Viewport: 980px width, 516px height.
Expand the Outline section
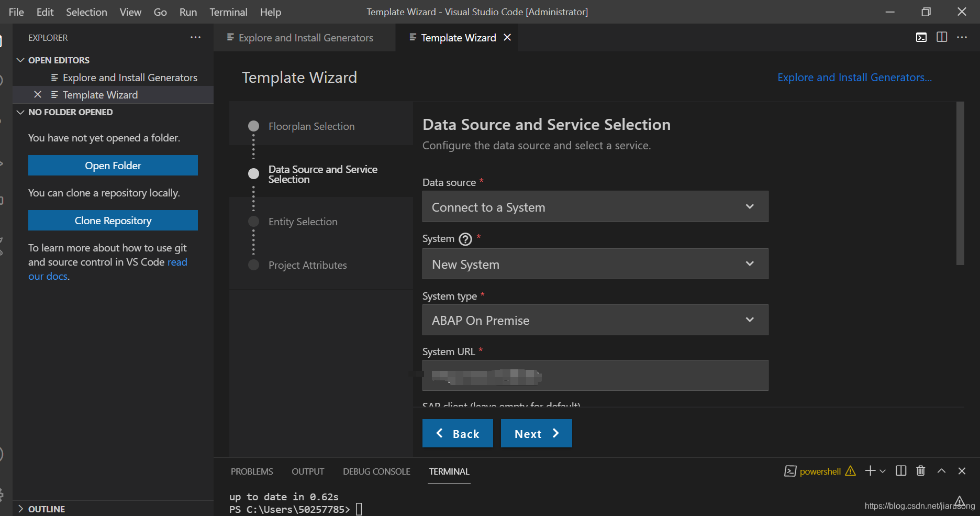tap(21, 509)
